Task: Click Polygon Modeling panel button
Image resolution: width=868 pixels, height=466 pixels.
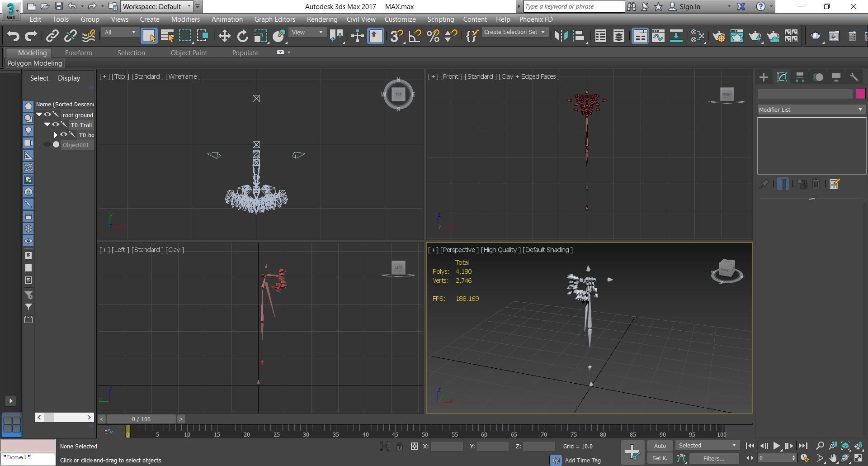Action: point(35,63)
